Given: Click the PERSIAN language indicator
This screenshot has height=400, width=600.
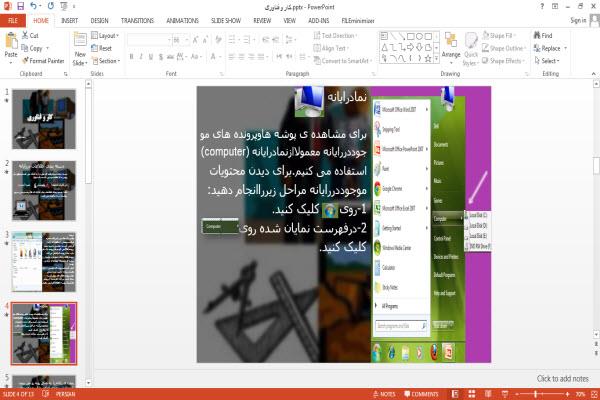Looking at the screenshot, I should [65, 394].
